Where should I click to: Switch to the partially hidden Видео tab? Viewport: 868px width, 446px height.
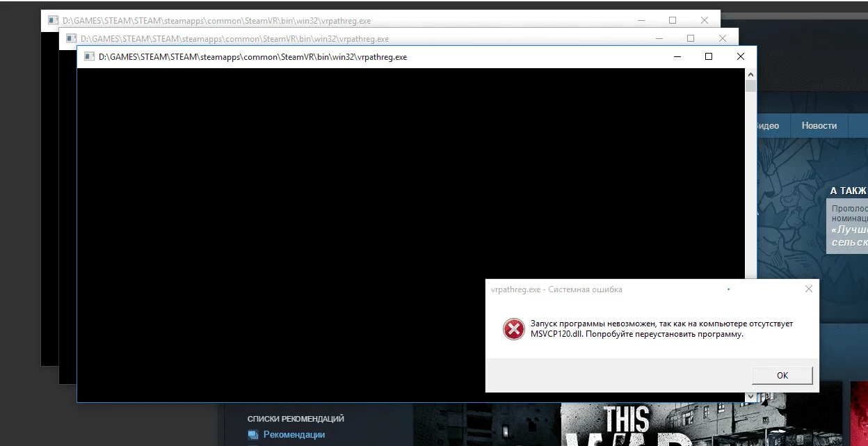click(768, 125)
